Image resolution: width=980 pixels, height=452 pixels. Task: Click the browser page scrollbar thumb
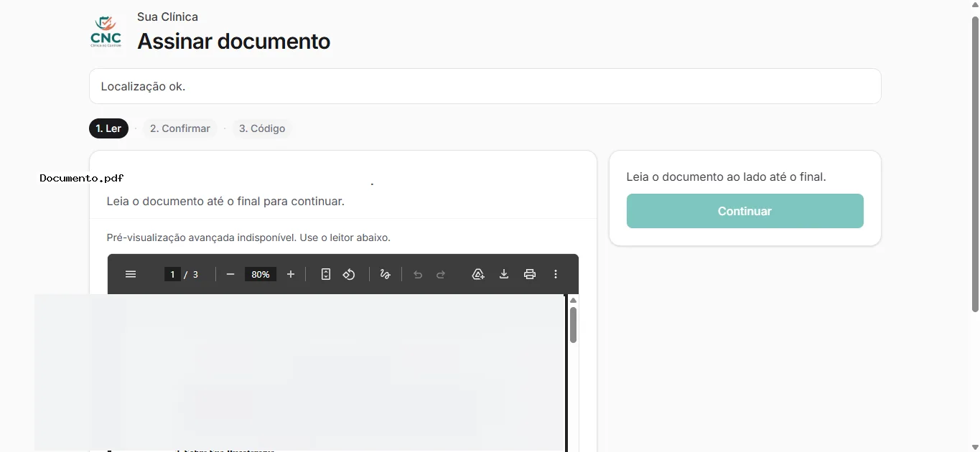[975, 164]
